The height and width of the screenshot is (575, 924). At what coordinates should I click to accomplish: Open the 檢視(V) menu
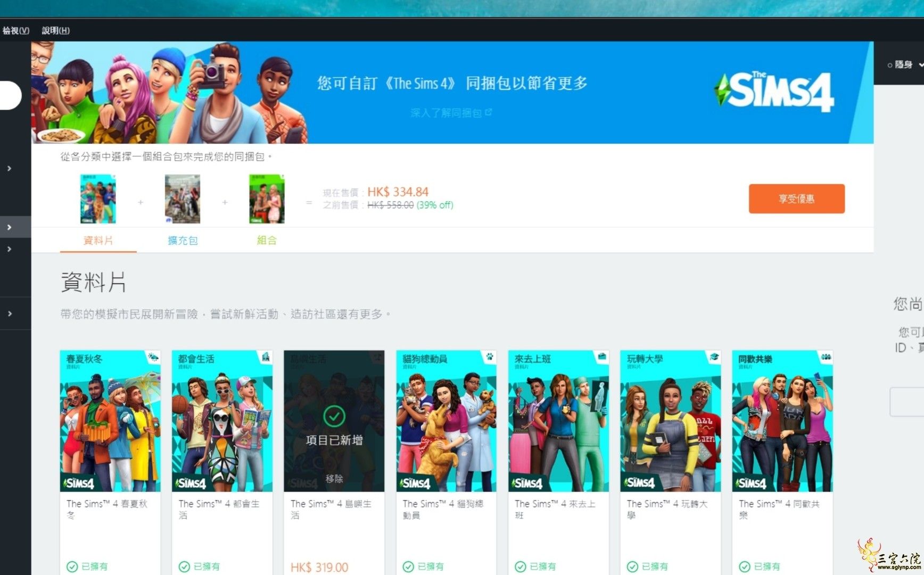(15, 31)
